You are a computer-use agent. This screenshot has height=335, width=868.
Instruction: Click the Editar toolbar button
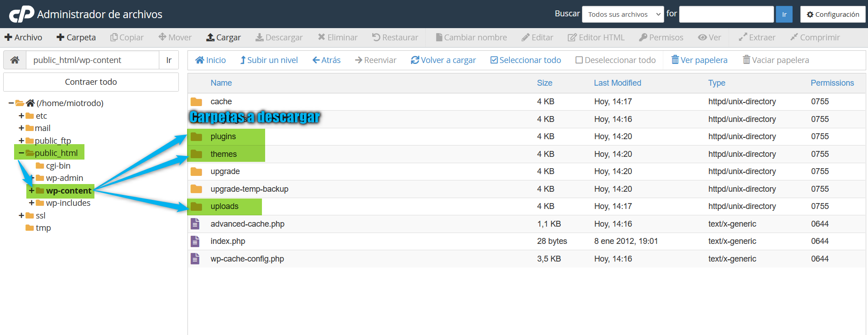point(538,37)
